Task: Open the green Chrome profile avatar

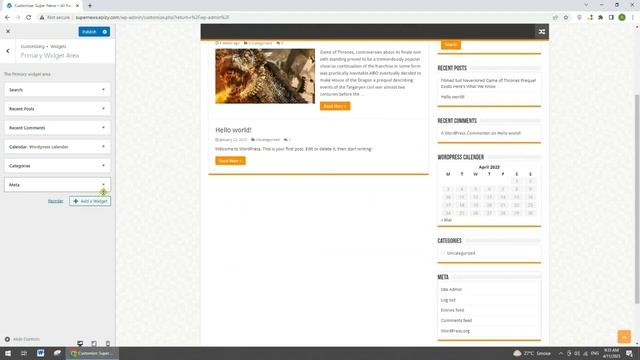Action: [622, 18]
